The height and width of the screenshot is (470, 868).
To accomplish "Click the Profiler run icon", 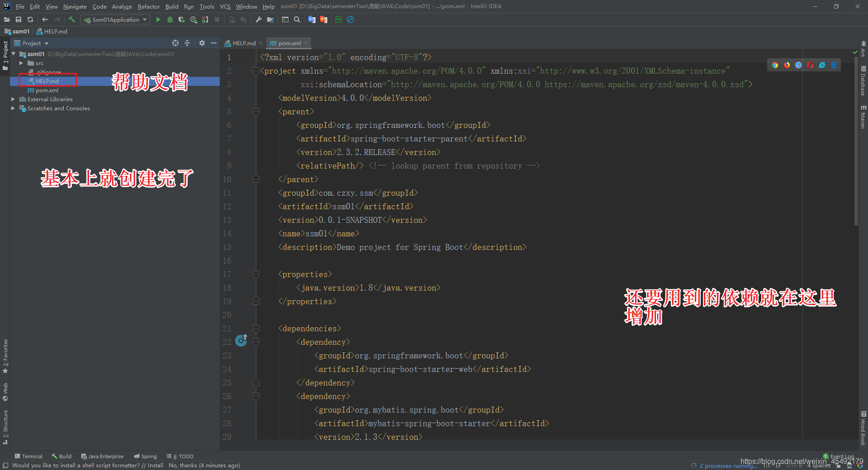I will click(x=193, y=19).
